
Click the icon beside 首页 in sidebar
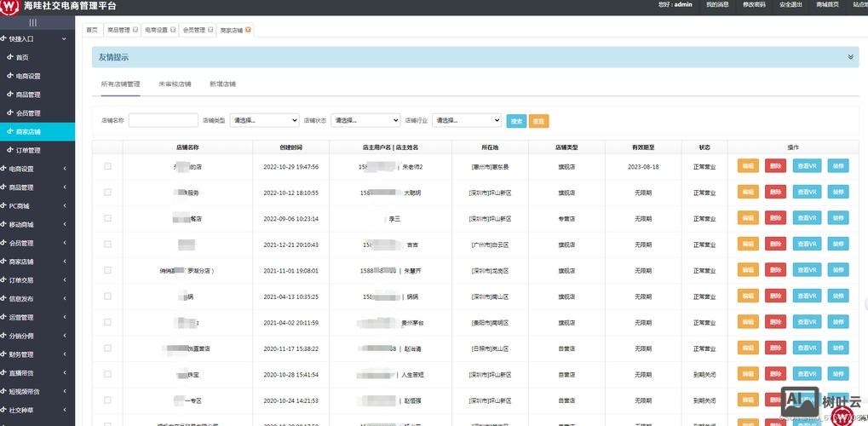pyautogui.click(x=9, y=57)
